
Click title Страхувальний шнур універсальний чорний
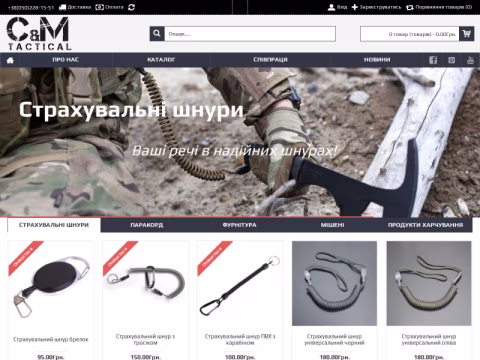(334, 339)
